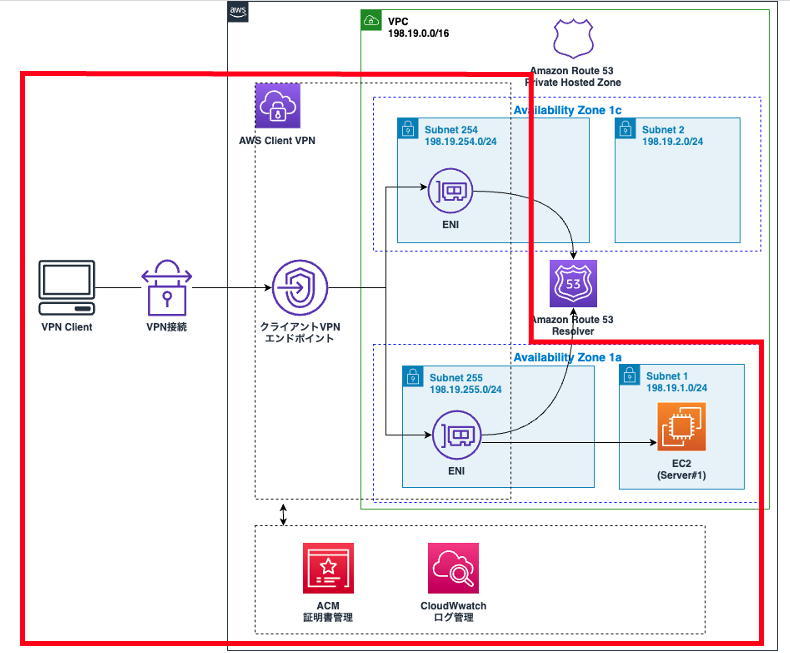
Task: Select the AWS Client VPN icon
Action: point(278,106)
